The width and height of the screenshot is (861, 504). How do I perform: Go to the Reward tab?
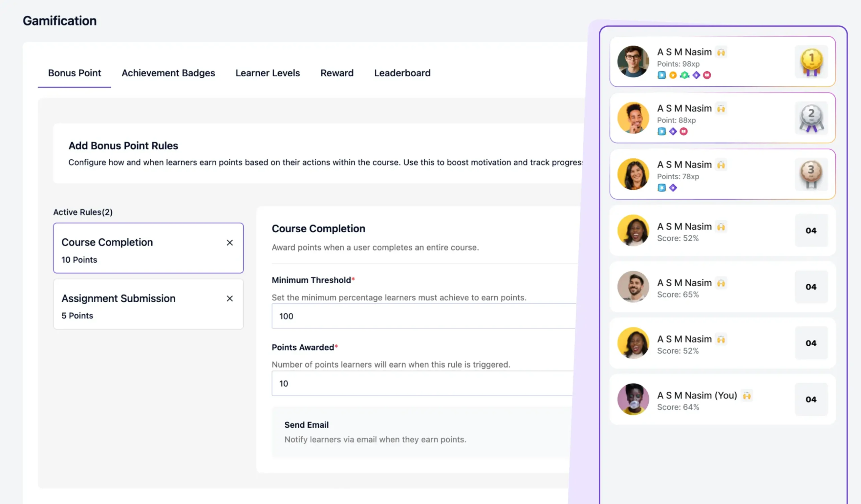click(337, 73)
